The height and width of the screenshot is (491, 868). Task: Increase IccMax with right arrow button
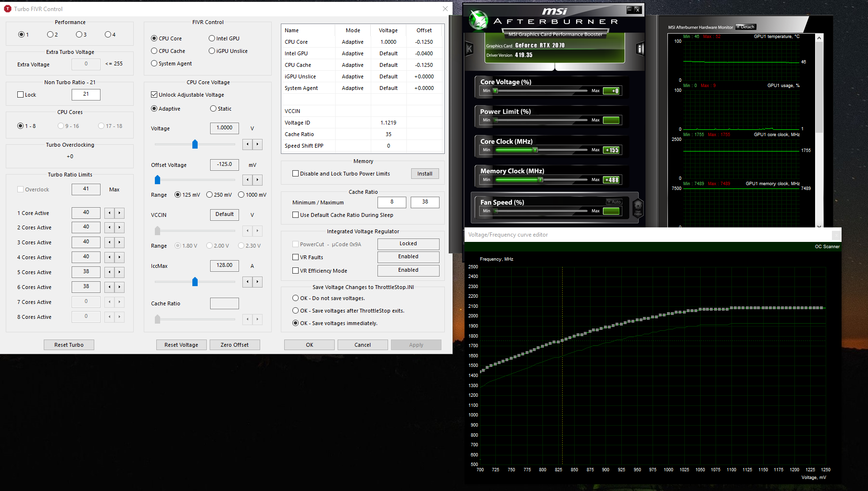[x=257, y=282]
